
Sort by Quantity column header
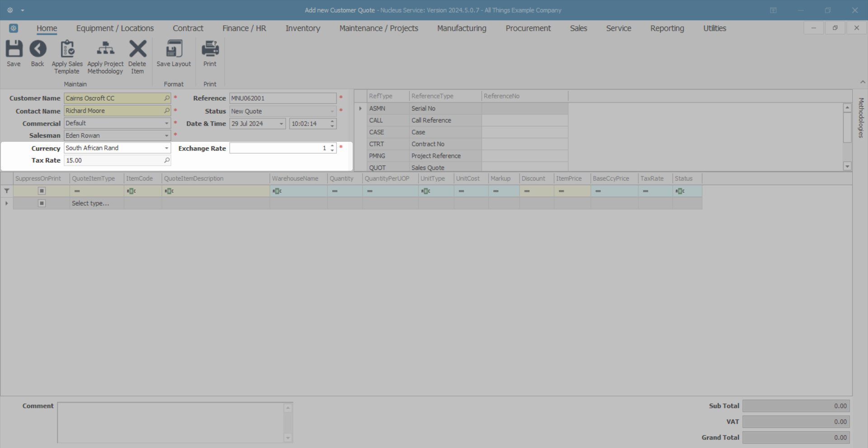coord(345,178)
